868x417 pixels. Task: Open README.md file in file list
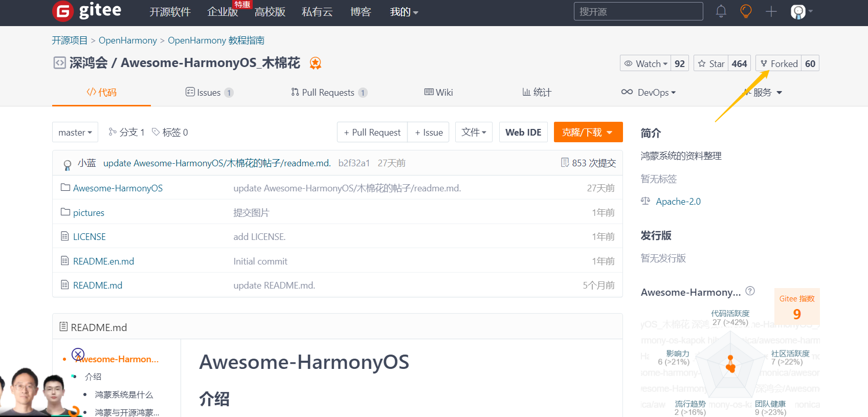(98, 286)
